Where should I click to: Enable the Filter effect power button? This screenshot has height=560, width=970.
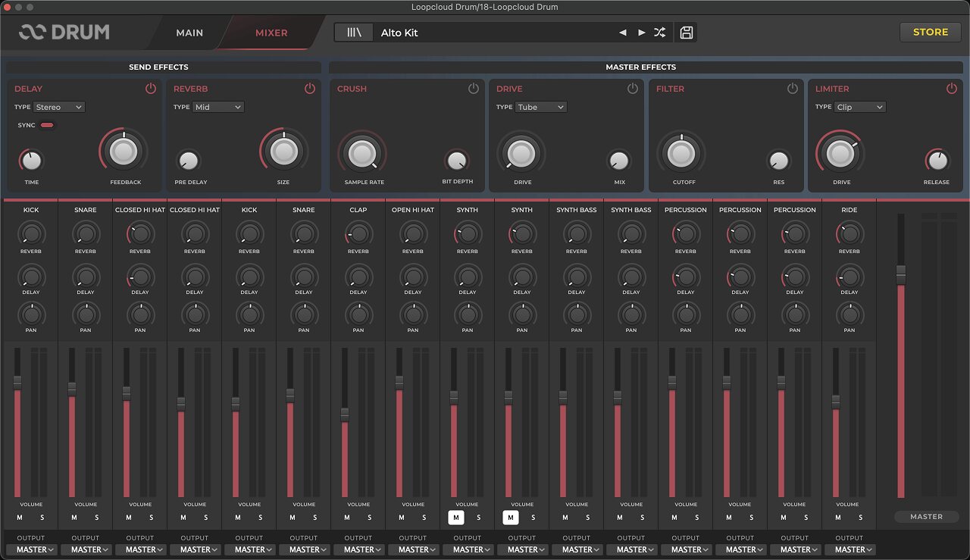[793, 89]
